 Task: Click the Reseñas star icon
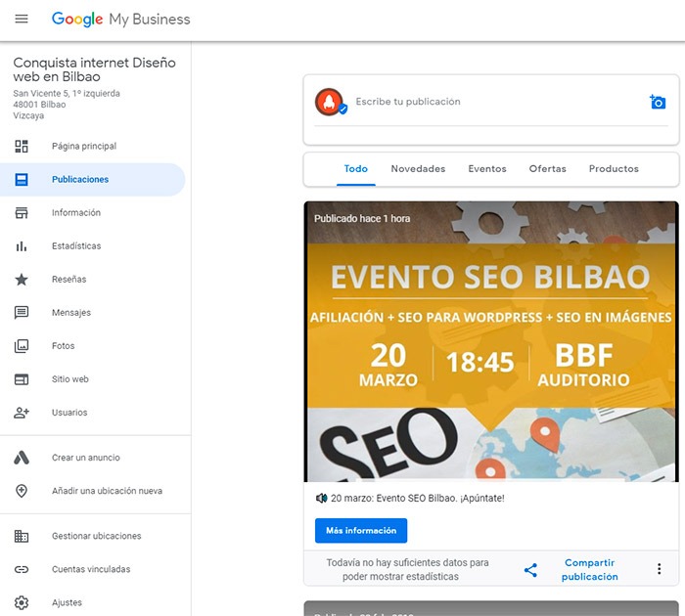22,280
